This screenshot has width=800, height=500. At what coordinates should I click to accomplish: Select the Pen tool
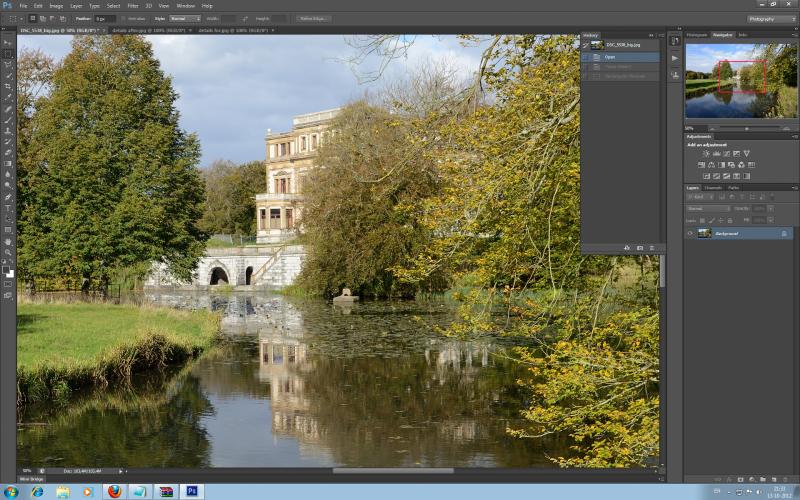(8, 197)
